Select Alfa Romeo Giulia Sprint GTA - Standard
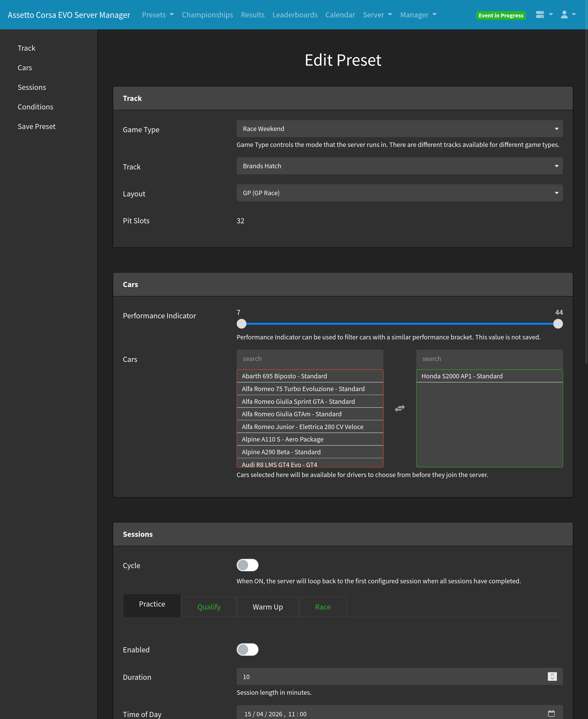588x719 pixels. coord(310,401)
